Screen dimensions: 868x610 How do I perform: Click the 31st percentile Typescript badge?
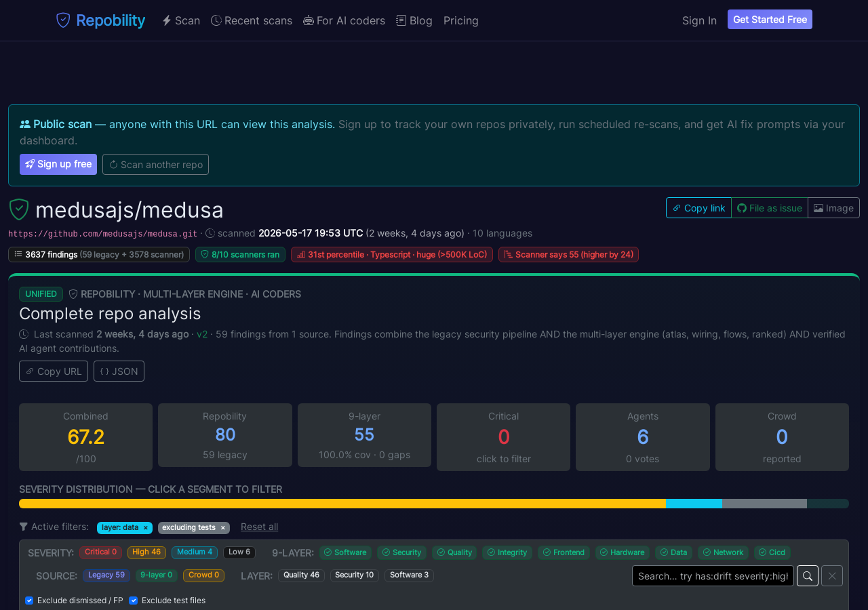click(392, 254)
